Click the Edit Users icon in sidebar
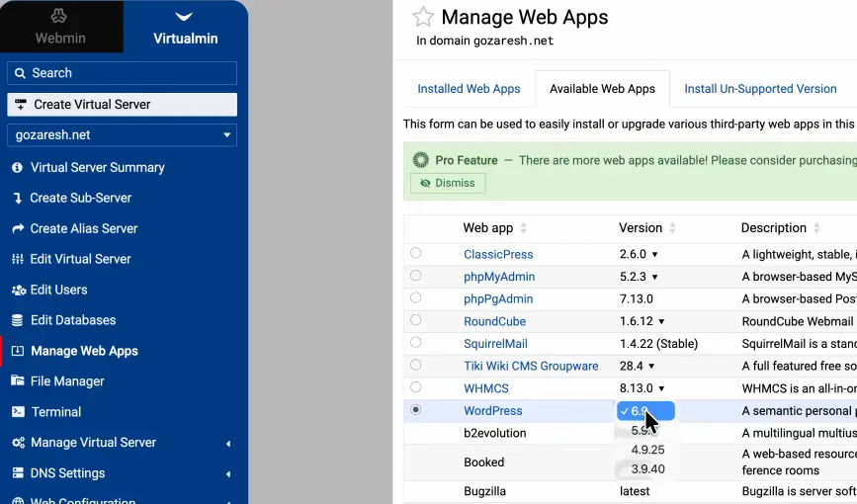This screenshot has width=857, height=504. click(x=17, y=291)
